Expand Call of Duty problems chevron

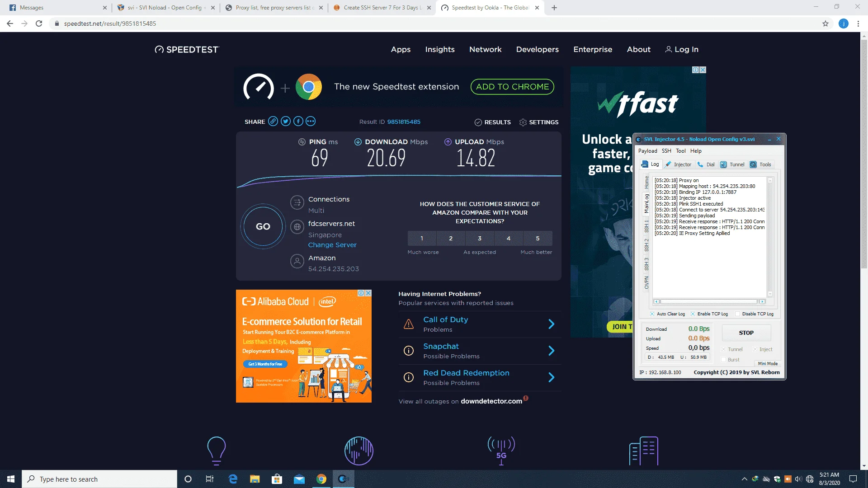551,324
